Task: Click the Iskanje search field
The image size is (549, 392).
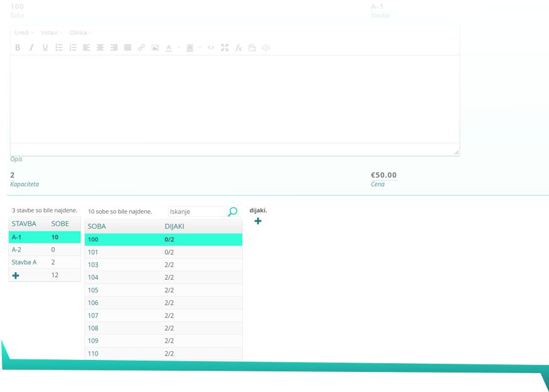Action: [196, 212]
